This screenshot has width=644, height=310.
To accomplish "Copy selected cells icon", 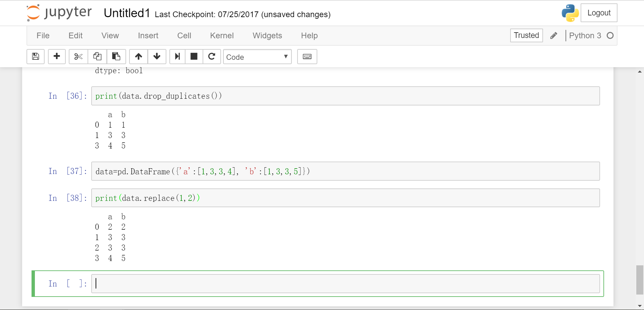I will coord(97,56).
